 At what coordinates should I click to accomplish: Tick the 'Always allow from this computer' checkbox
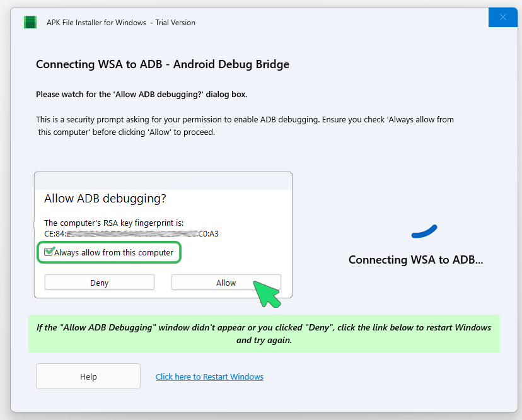click(x=49, y=252)
